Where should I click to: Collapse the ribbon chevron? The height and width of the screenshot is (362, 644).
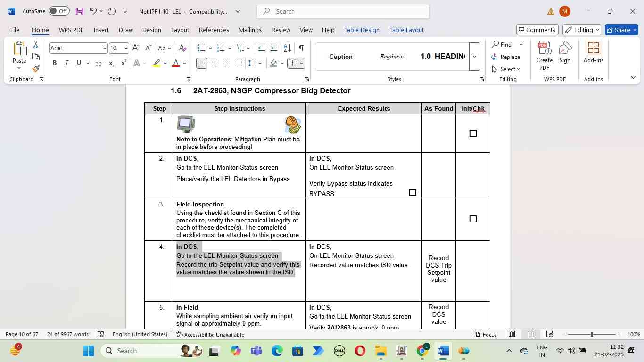(x=633, y=78)
